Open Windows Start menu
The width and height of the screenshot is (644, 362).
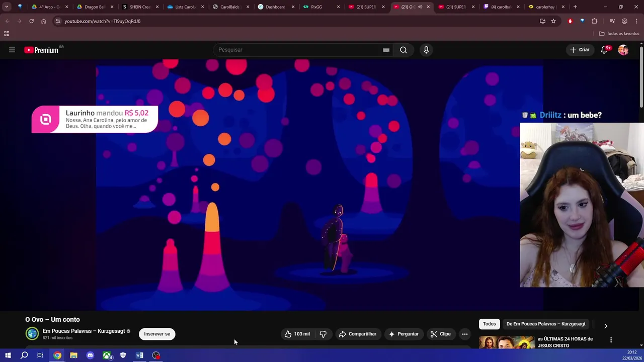tap(8, 355)
